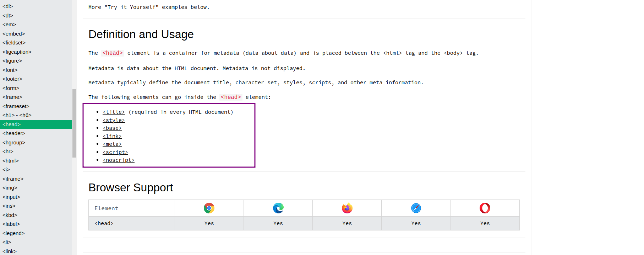Open the <meta> tag reference link
Image resolution: width=644 pixels, height=255 pixels.
[112, 144]
